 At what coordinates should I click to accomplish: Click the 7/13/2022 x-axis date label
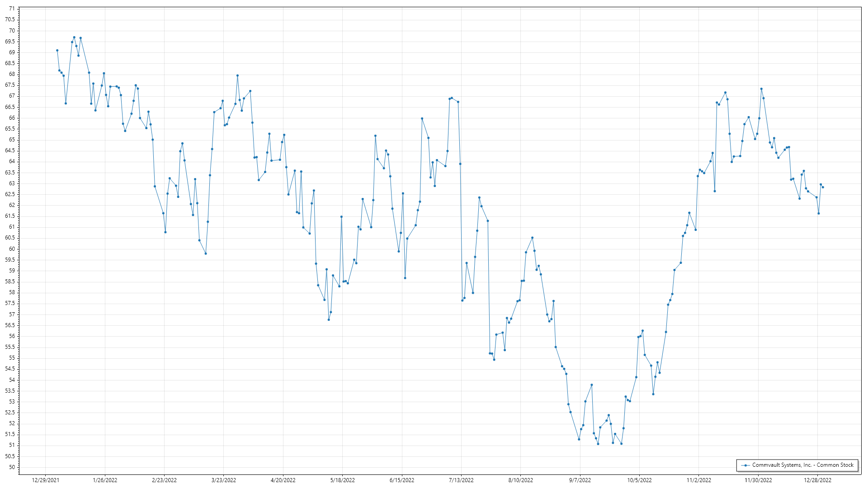461,480
